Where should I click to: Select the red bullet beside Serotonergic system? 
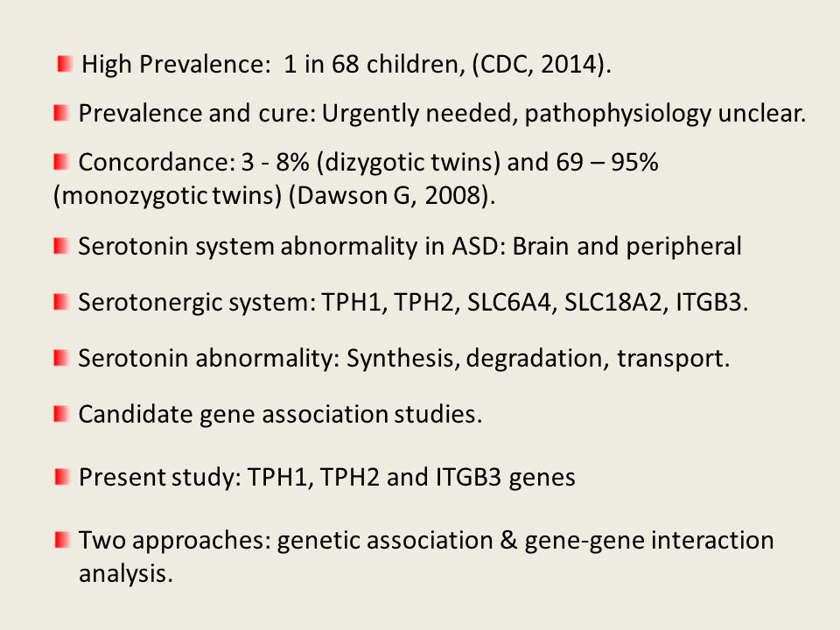coord(61,302)
